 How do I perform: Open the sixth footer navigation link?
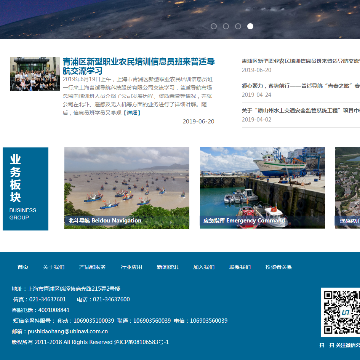(x=204, y=267)
